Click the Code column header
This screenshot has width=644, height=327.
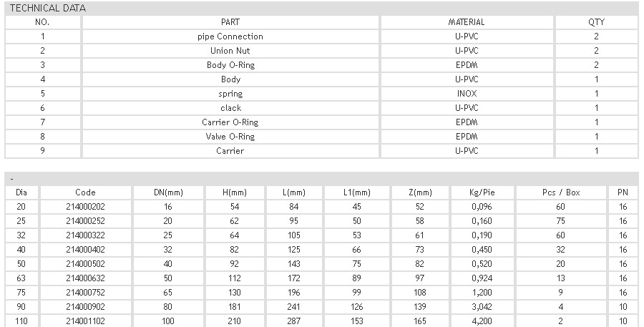point(85,192)
